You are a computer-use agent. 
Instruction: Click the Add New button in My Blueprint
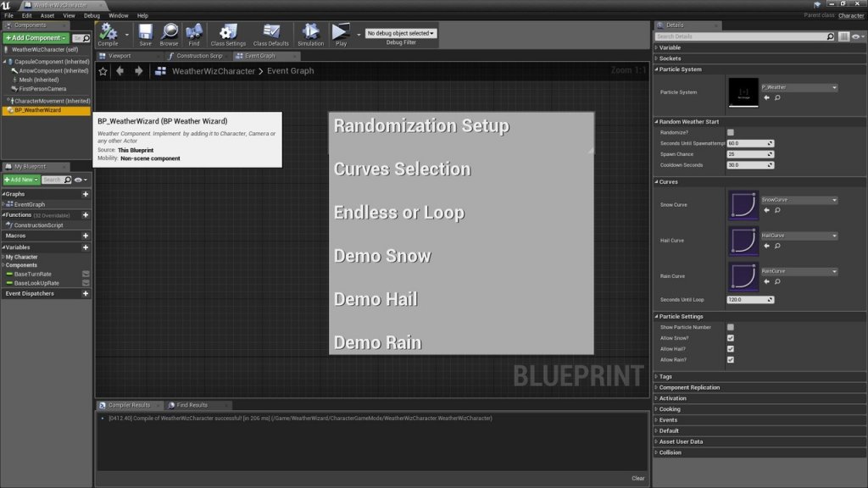coord(21,180)
